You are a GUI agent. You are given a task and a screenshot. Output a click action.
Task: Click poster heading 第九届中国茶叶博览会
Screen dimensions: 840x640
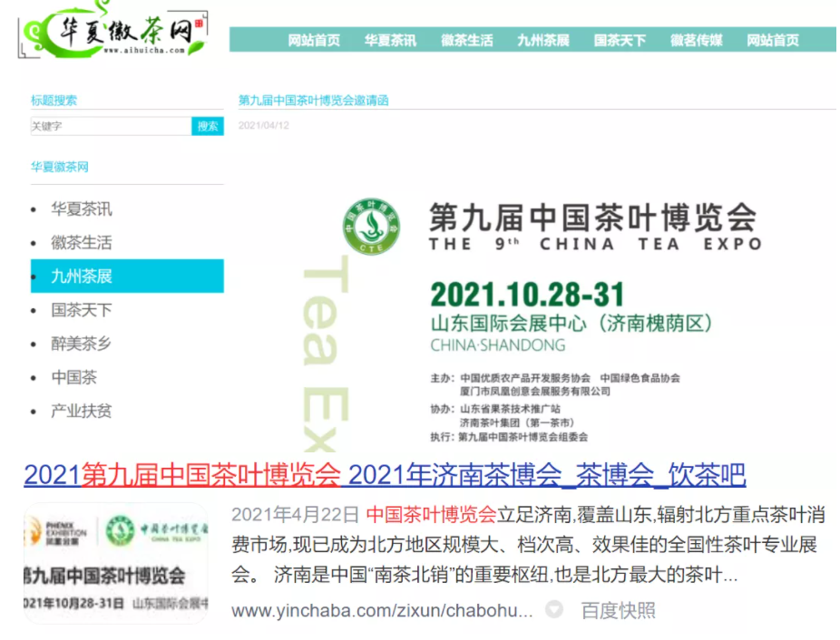pyautogui.click(x=593, y=218)
